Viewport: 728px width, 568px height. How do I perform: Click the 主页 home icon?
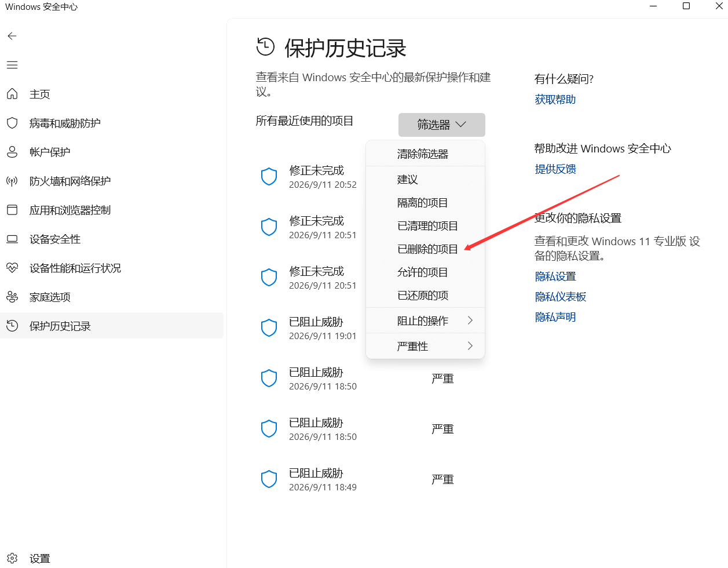click(x=12, y=94)
